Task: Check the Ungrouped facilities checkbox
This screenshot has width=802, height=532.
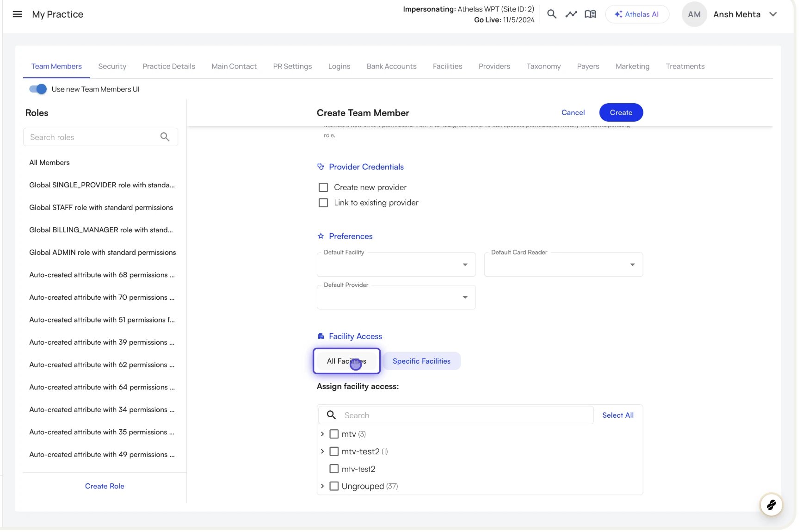Action: [x=334, y=486]
